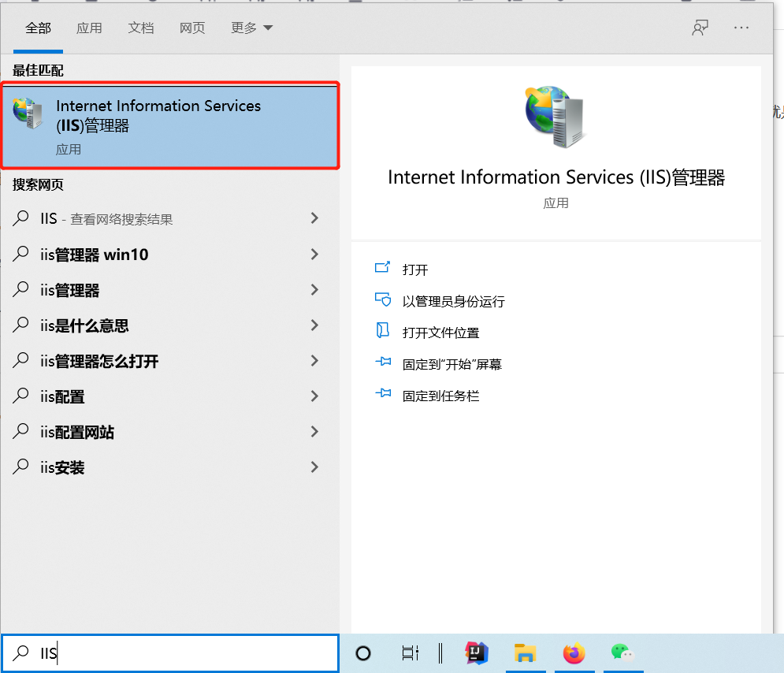Click 固定到任务栏
The height and width of the screenshot is (673, 784).
point(440,396)
